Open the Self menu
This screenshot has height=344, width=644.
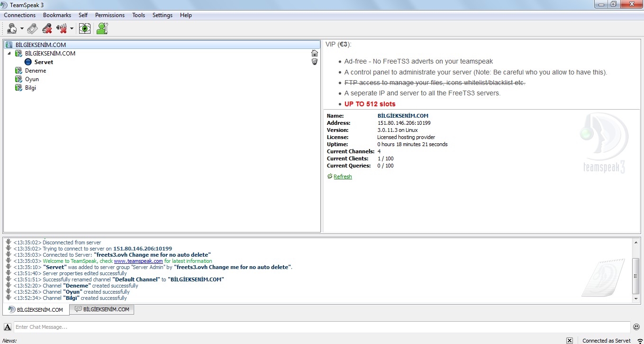[83, 15]
